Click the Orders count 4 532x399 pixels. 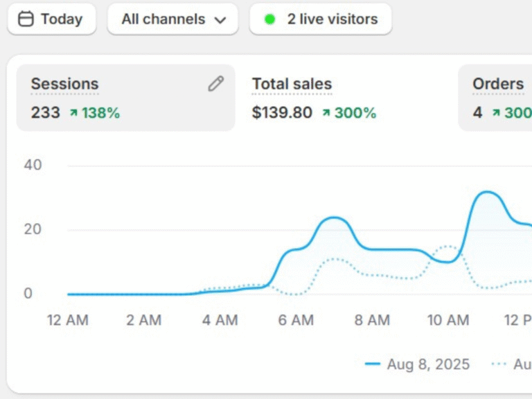click(477, 113)
